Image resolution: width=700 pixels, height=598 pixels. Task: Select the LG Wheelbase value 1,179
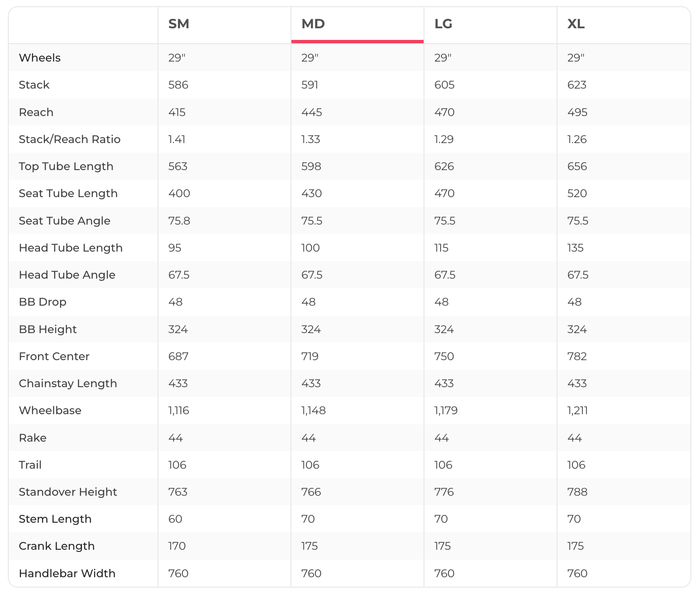pyautogui.click(x=446, y=411)
